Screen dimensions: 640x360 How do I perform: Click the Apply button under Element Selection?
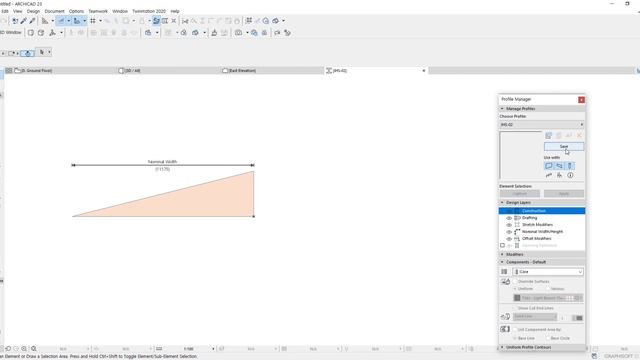click(564, 193)
